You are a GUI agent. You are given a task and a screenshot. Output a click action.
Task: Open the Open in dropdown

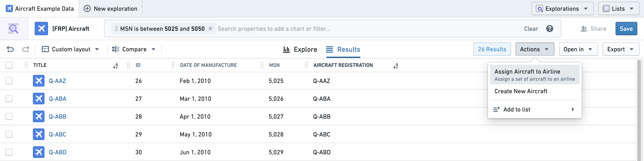[x=578, y=49]
